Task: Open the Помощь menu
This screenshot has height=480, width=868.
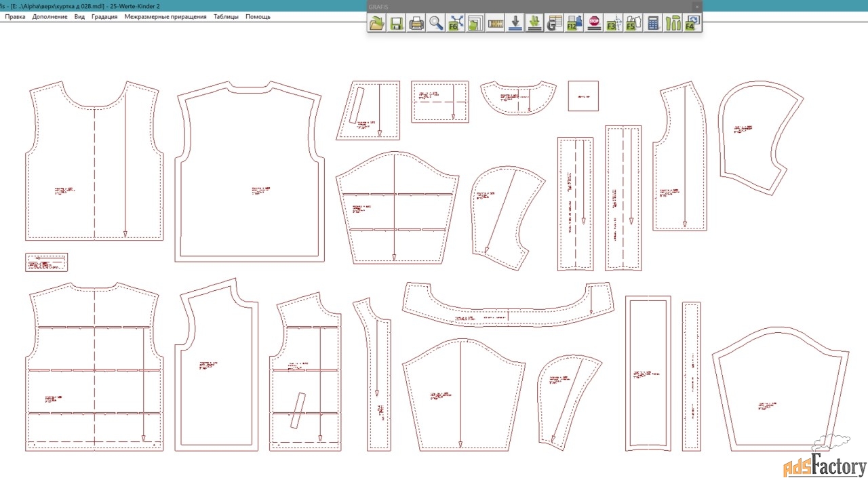Action: coord(258,16)
